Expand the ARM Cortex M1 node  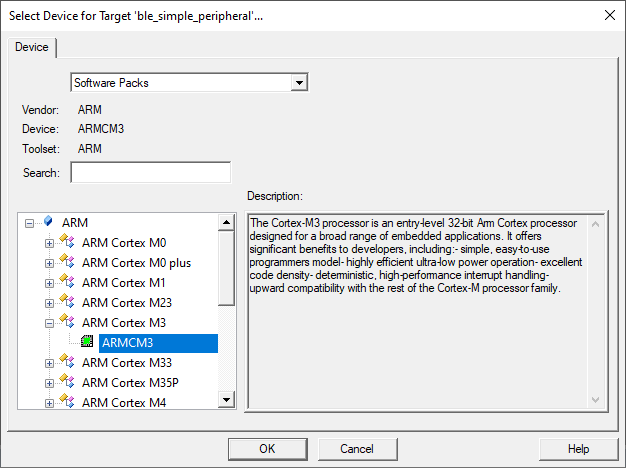point(49,283)
